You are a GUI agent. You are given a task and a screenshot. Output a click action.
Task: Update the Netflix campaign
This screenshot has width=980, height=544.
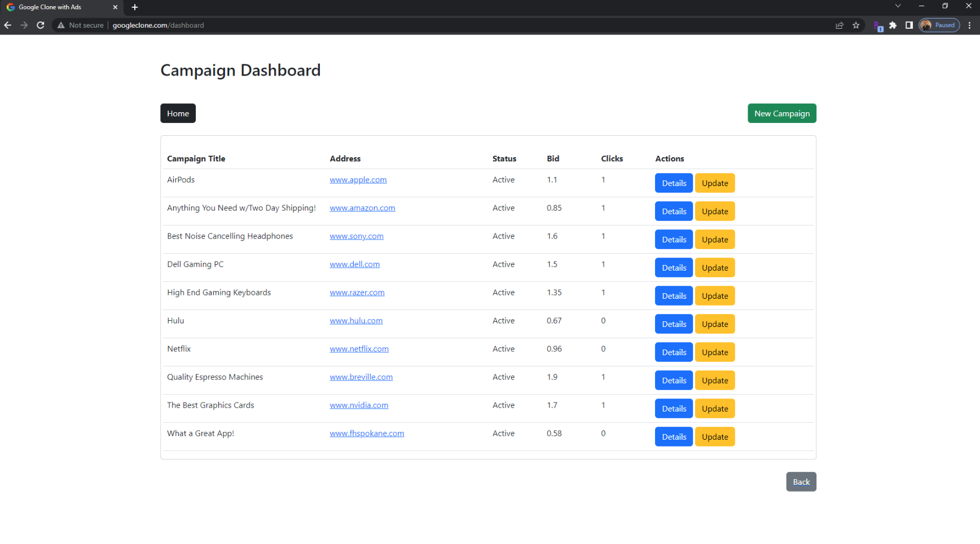(x=715, y=352)
